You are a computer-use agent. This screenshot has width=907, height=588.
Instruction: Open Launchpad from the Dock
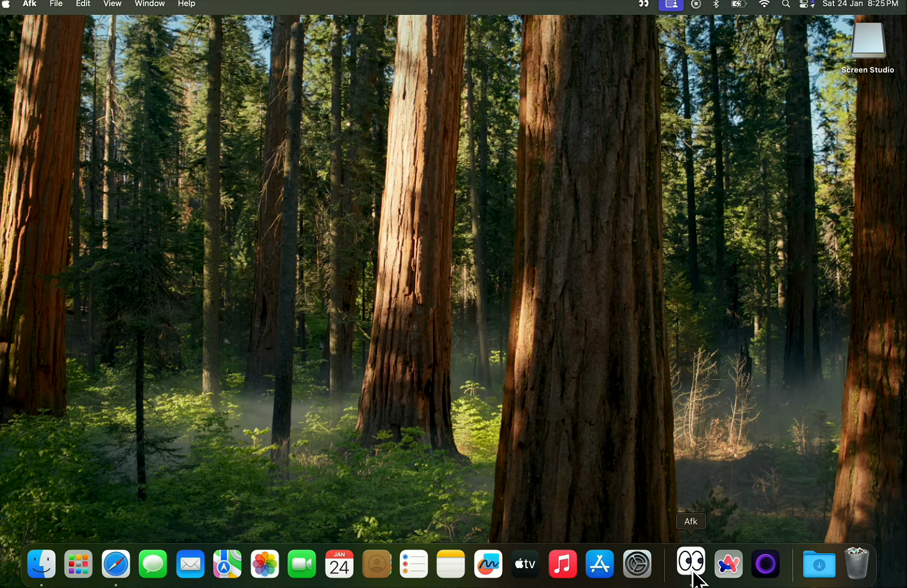[x=79, y=564]
